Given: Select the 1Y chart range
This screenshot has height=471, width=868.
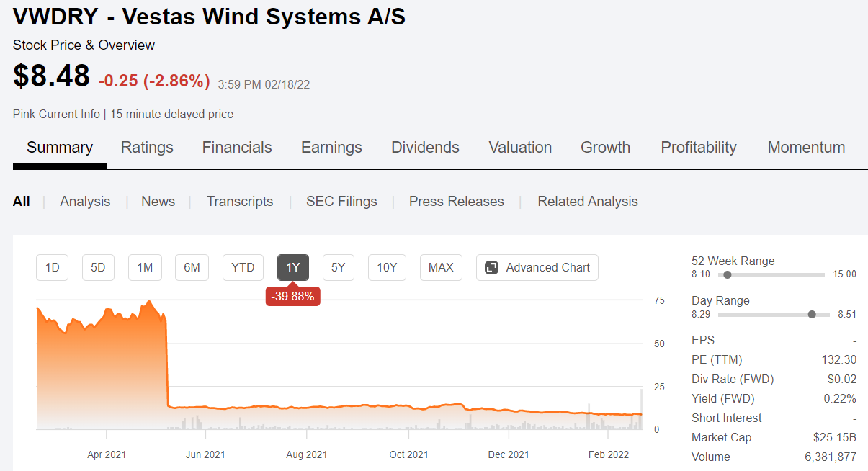Looking at the screenshot, I should (x=293, y=267).
